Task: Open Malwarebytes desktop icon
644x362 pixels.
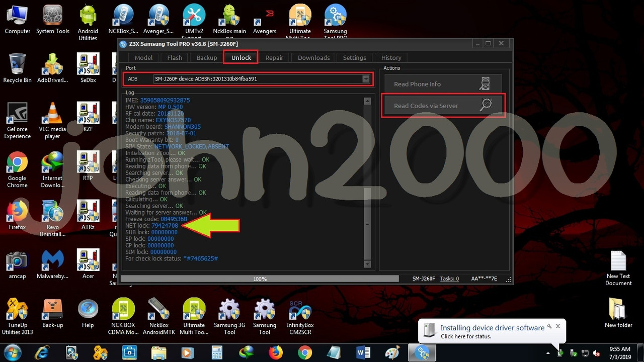Action: pos(52,264)
